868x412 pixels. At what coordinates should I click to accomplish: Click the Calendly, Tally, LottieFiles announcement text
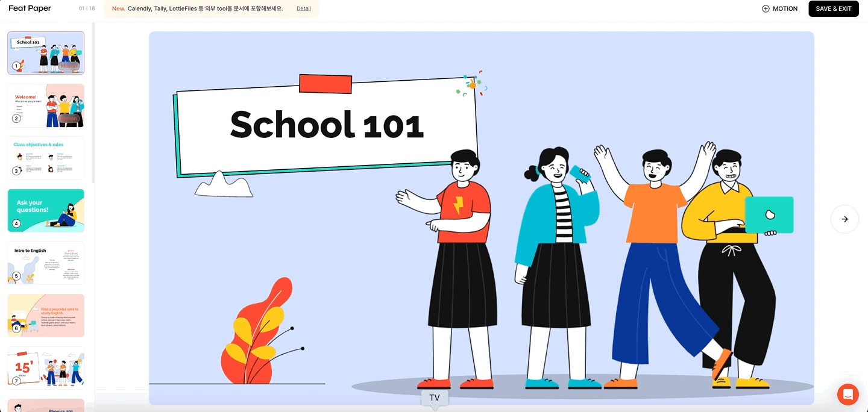205,8
